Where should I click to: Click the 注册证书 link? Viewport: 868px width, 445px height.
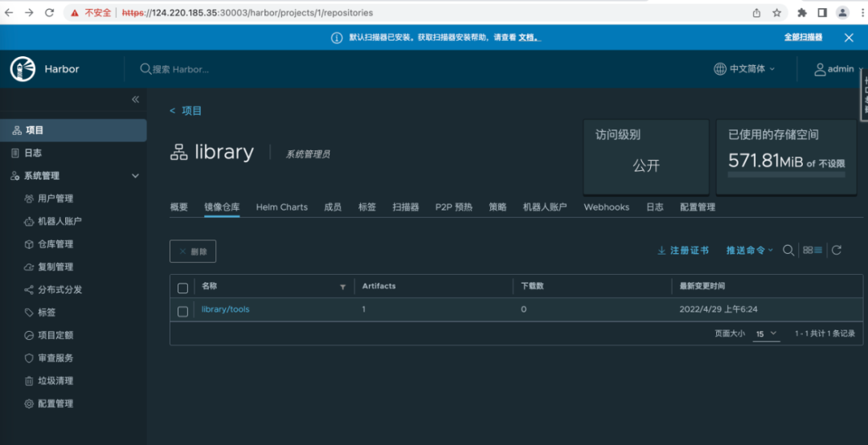690,251
